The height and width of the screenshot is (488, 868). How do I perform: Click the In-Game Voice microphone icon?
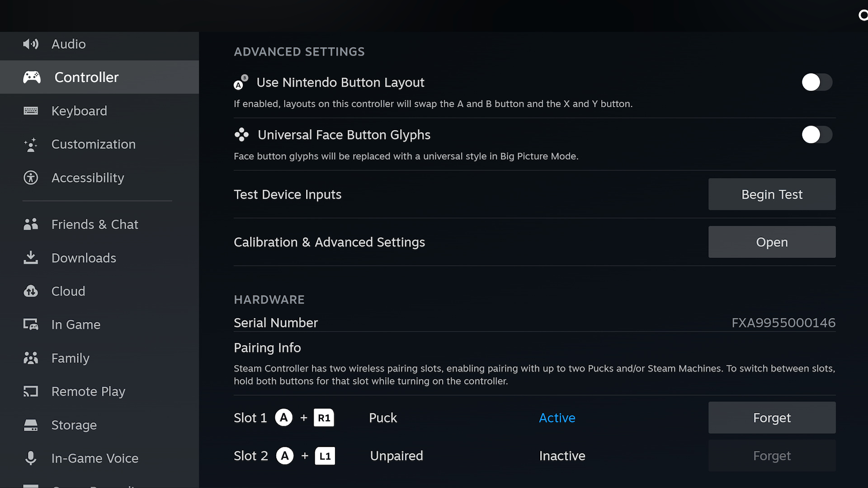coord(30,458)
